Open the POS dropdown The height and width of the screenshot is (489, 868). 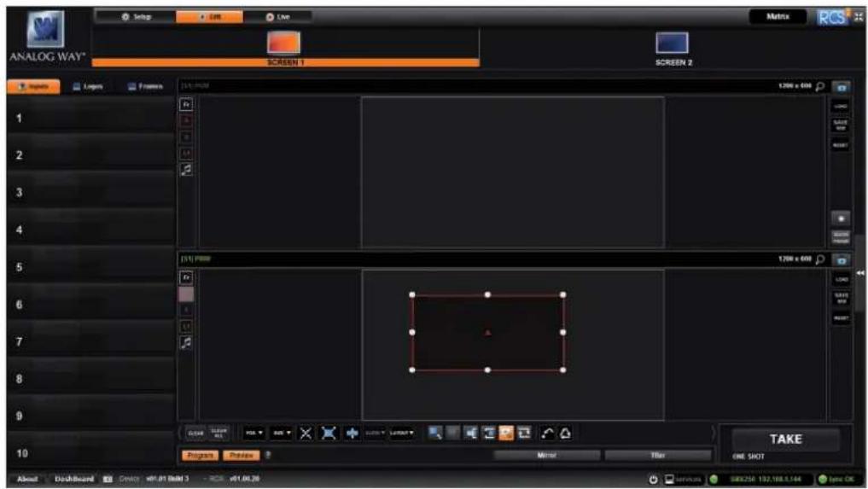254,433
